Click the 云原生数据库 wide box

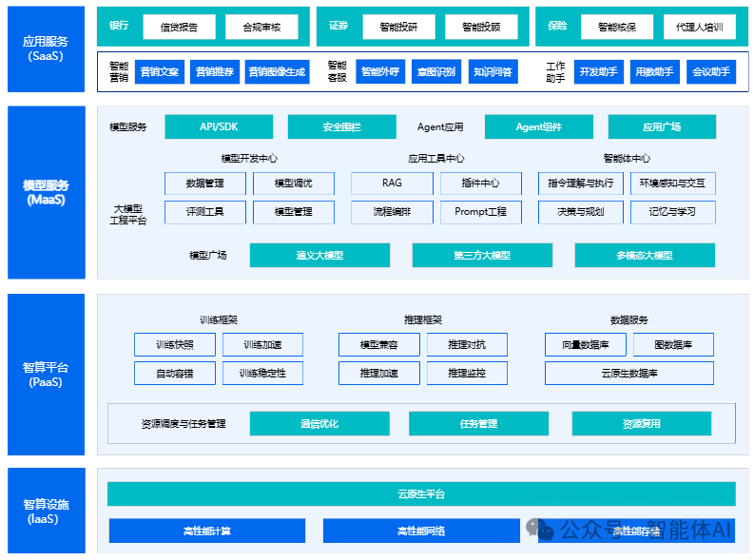point(629,374)
